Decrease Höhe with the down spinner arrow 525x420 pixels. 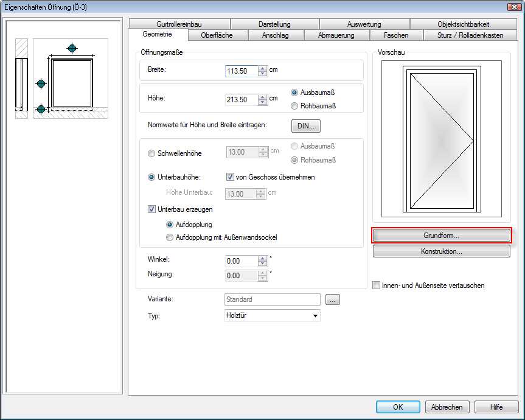263,102
